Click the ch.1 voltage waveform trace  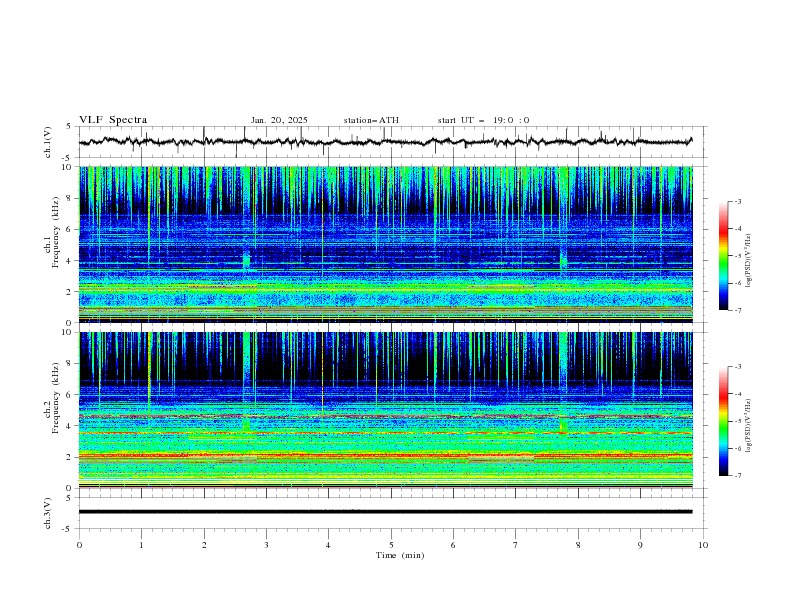[385, 142]
